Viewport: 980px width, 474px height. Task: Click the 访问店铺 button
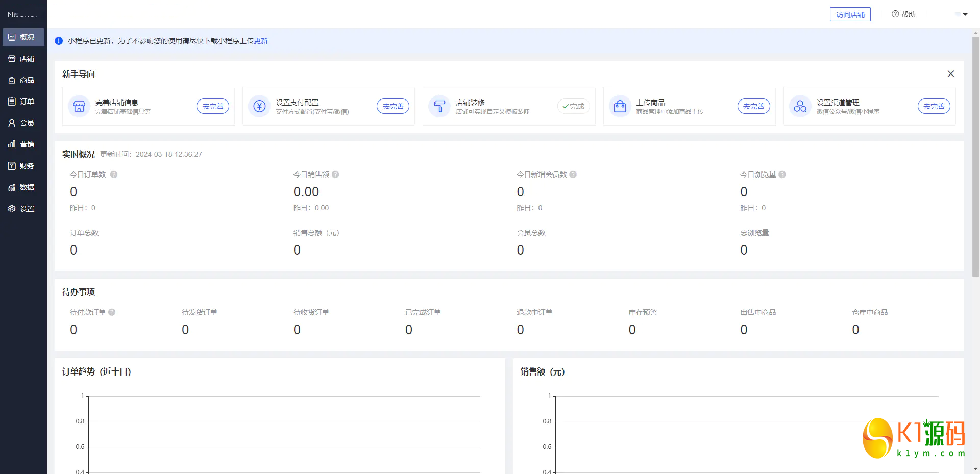click(850, 14)
